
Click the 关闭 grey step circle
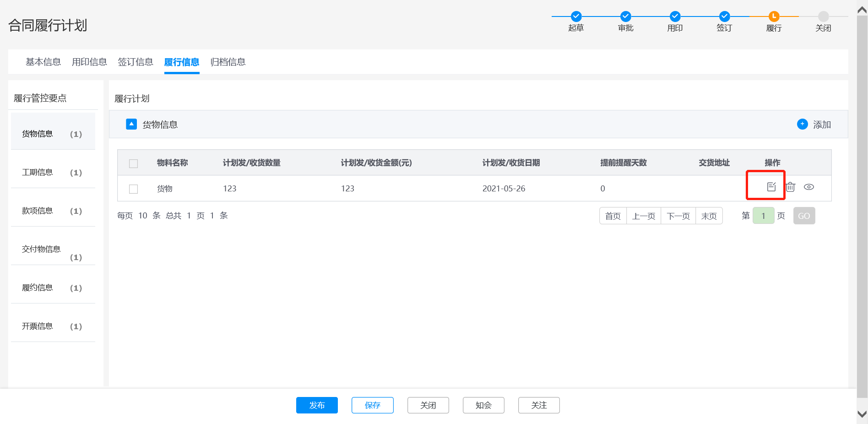[x=823, y=16]
